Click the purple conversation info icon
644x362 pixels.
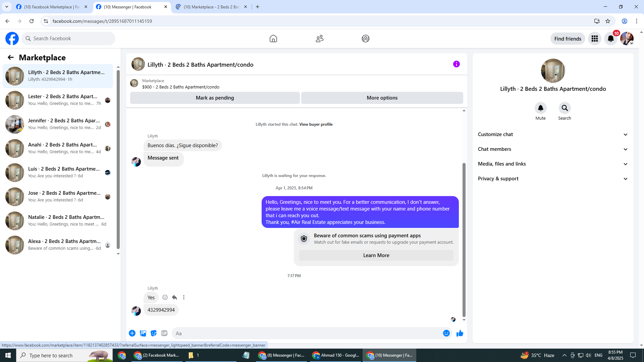[x=456, y=64]
